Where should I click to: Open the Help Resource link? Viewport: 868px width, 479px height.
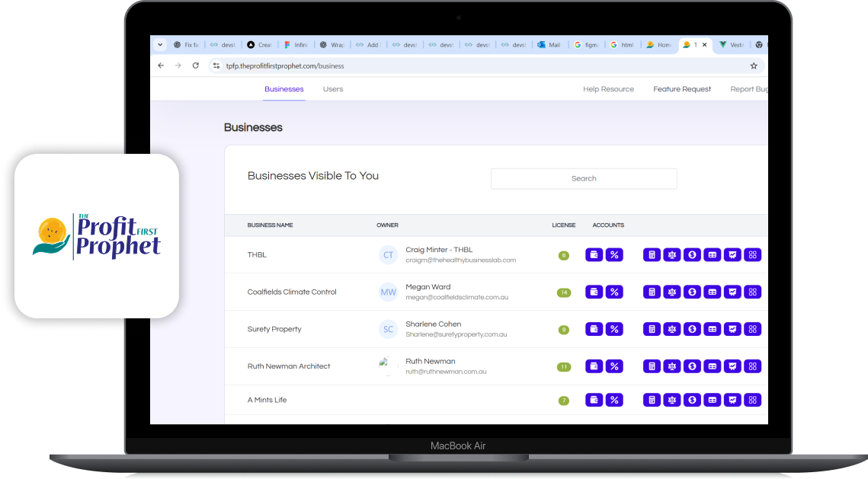click(x=608, y=89)
